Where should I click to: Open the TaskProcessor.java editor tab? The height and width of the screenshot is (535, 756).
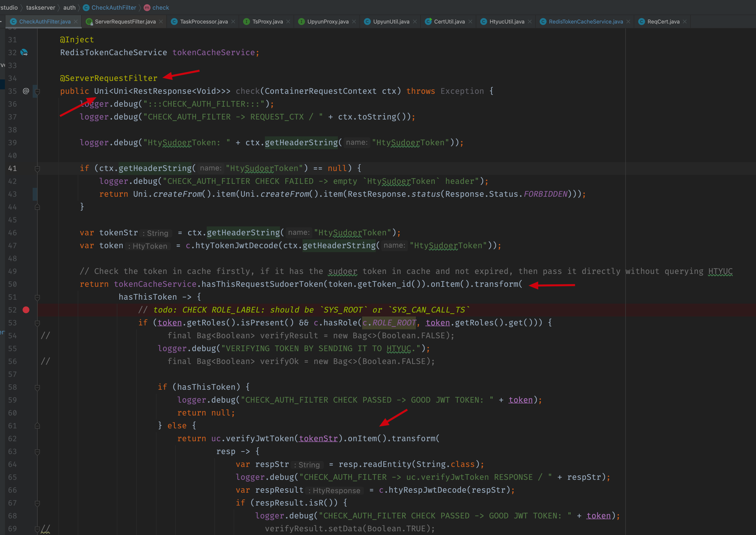204,22
